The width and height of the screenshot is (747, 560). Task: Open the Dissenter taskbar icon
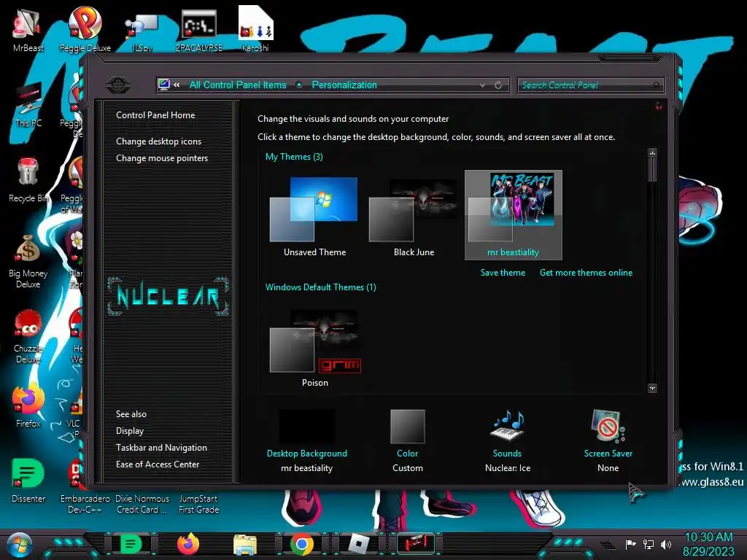pos(131,544)
